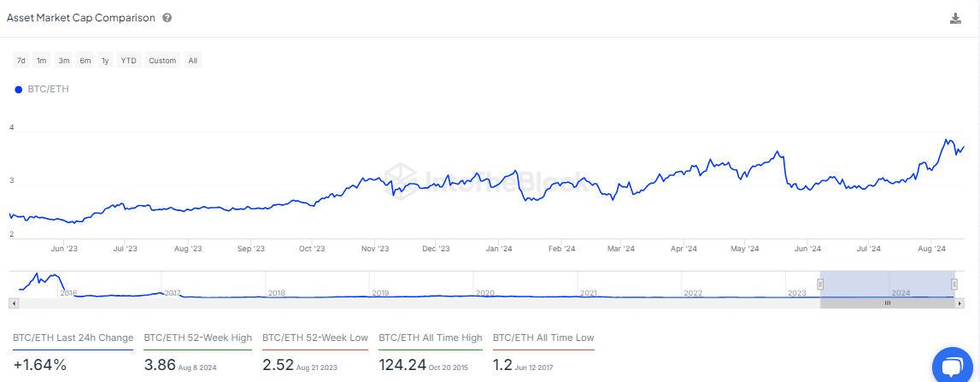Viewport: 980px width, 382px height.
Task: Click BTC/ETH 52-Week High label
Action: [197, 338]
